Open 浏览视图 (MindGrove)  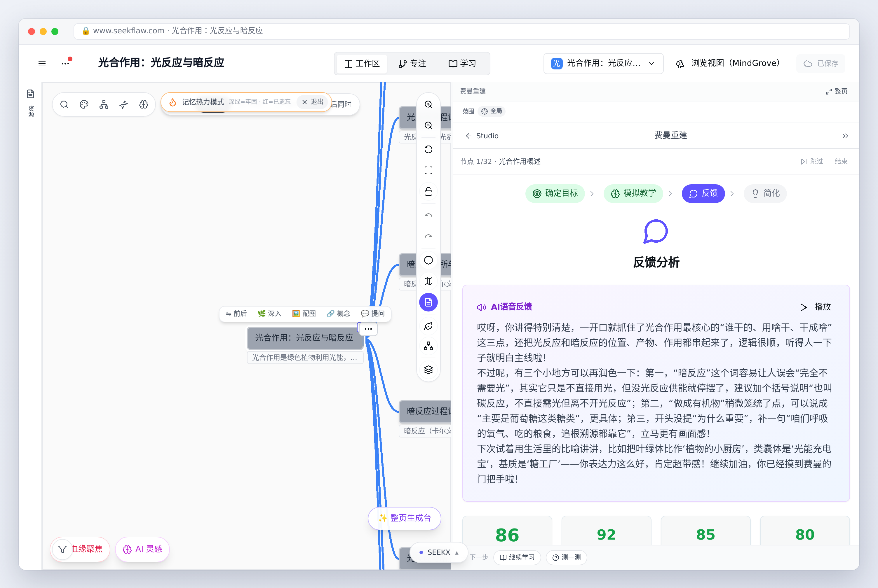click(728, 63)
